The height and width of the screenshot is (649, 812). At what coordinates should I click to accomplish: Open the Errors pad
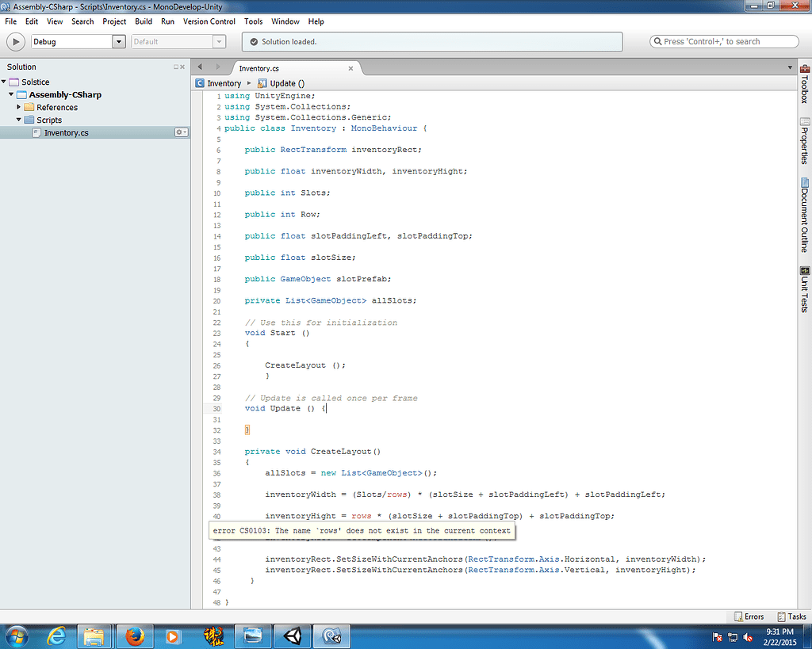[x=748, y=616]
